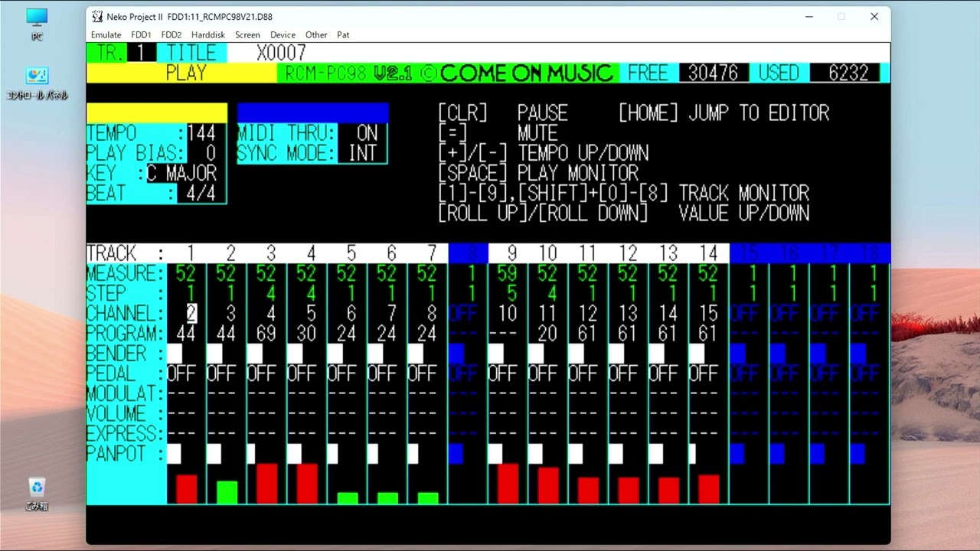980x551 pixels.
Task: Open the Other menu
Action: pyautogui.click(x=316, y=34)
